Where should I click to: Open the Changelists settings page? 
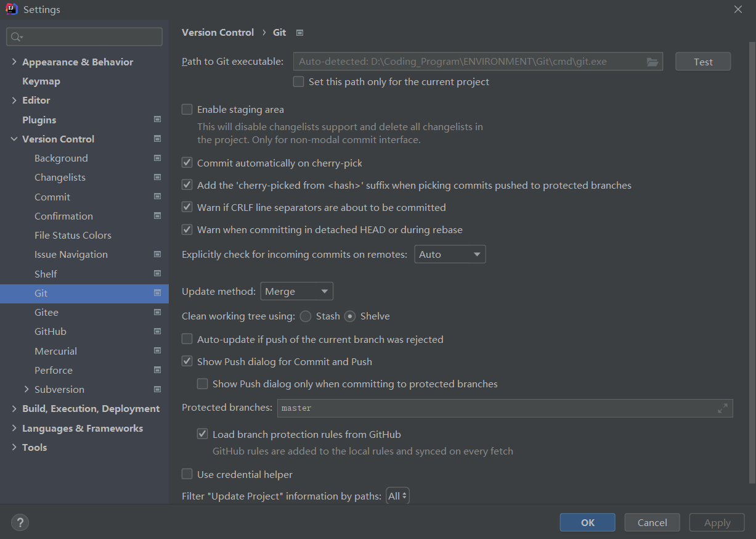point(60,178)
